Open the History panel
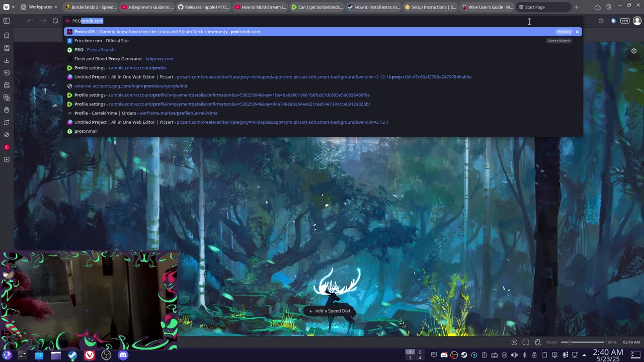 point(7,73)
